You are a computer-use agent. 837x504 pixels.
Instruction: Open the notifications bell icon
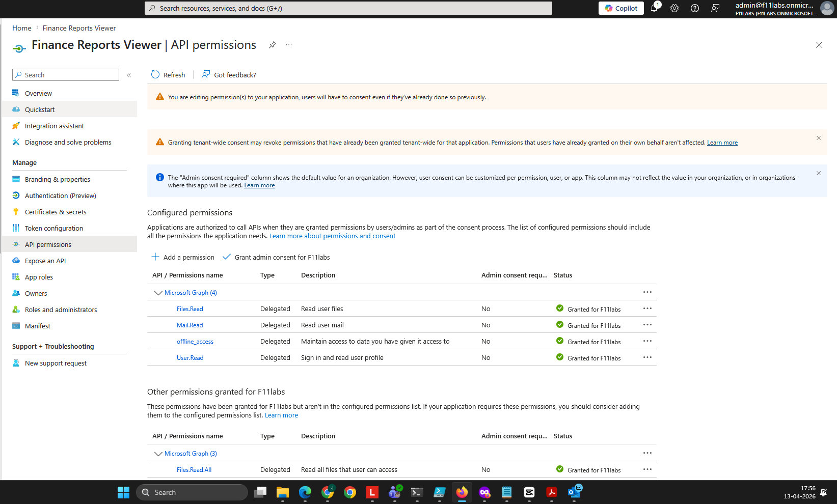click(654, 8)
